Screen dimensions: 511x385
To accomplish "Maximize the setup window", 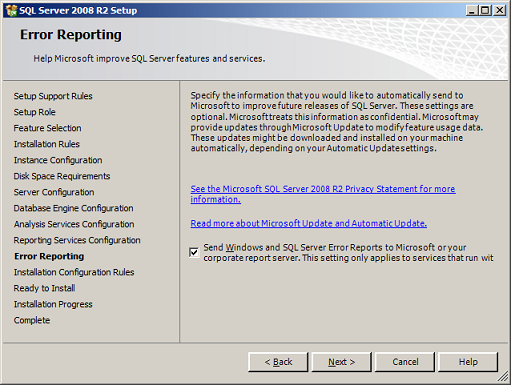I will click(485, 11).
